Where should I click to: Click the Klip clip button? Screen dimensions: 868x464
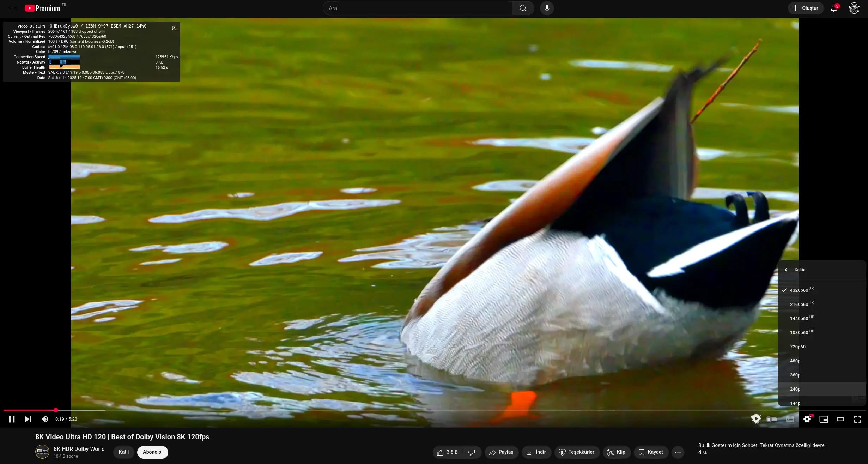tap(617, 452)
